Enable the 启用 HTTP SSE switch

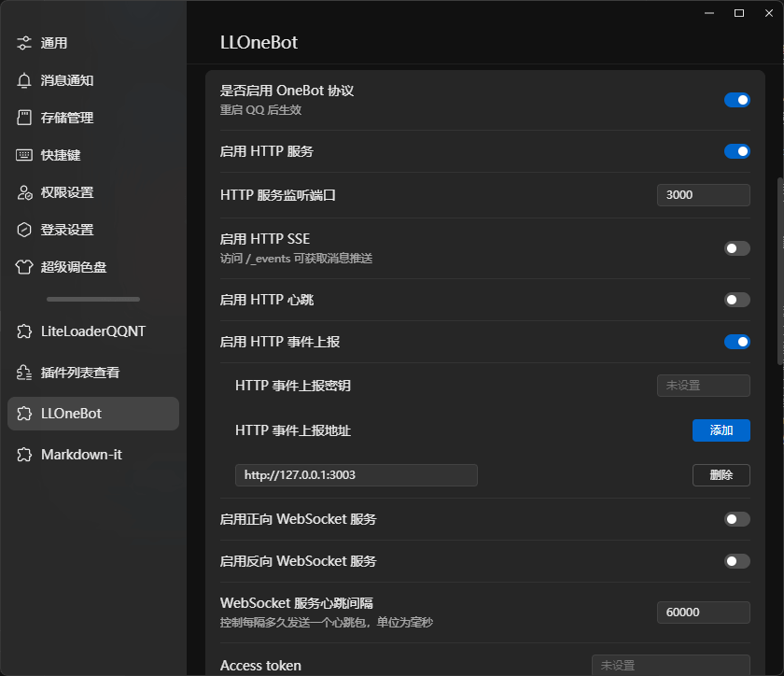click(737, 248)
